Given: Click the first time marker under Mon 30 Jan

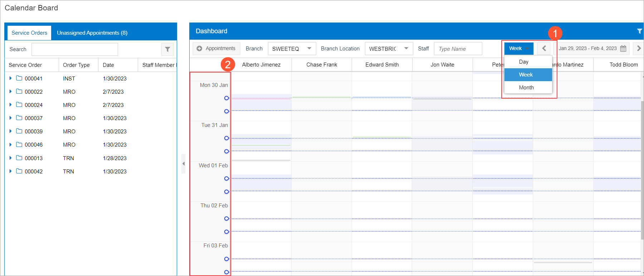Looking at the screenshot, I should coord(226,98).
